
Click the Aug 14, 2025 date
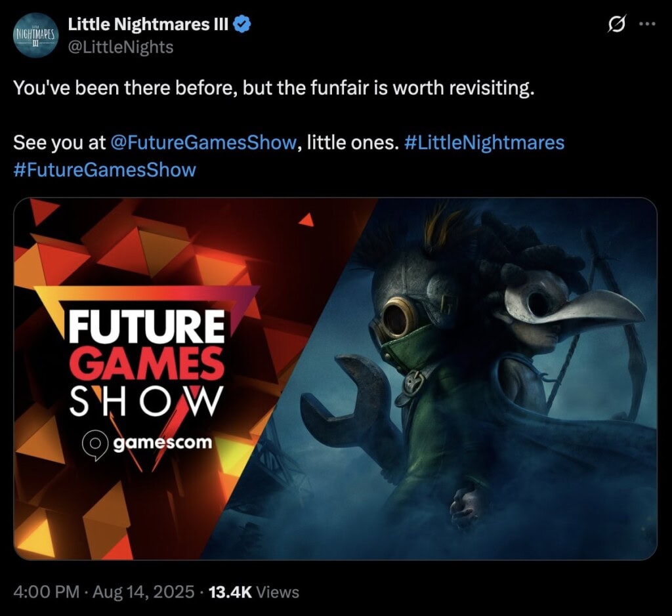[x=143, y=592]
